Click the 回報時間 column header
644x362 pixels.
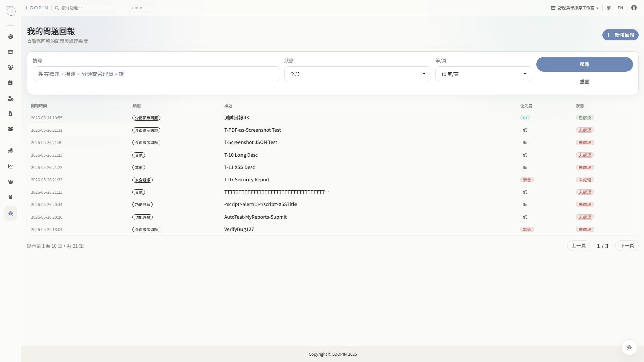coord(39,106)
